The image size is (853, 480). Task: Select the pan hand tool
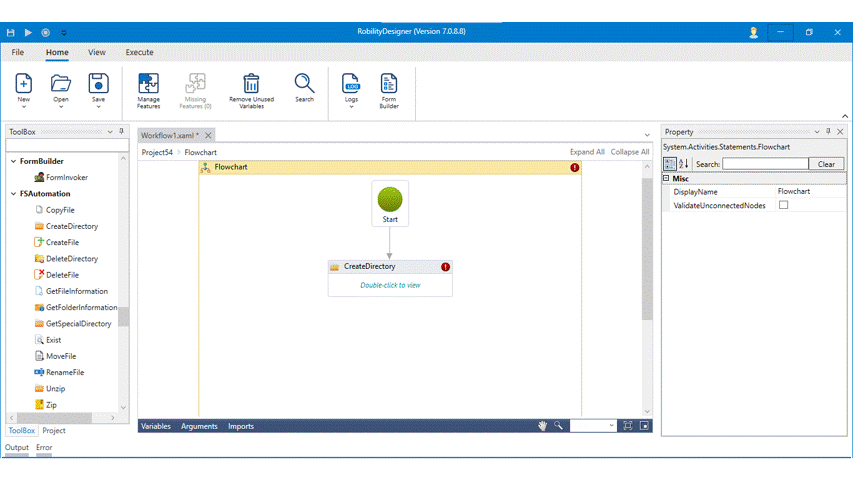543,426
